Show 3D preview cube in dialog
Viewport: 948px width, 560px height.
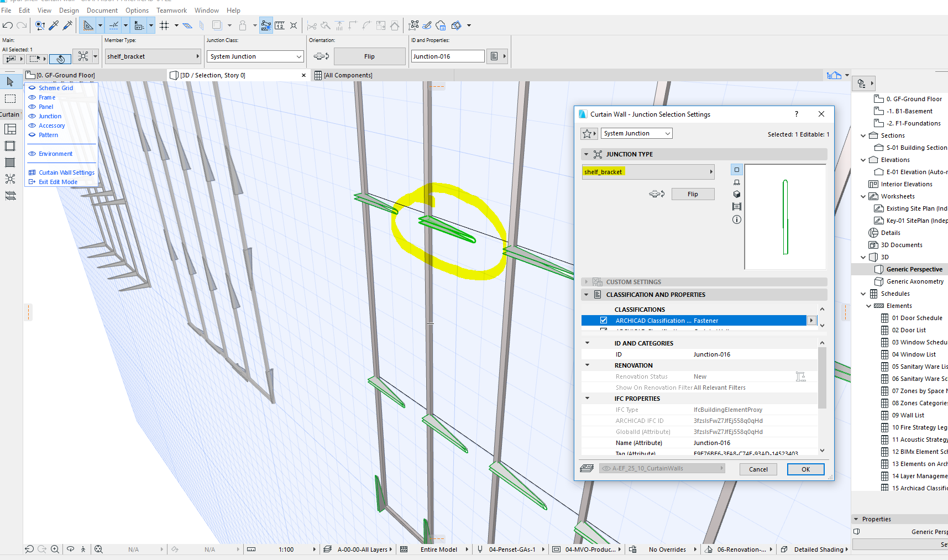click(x=736, y=194)
